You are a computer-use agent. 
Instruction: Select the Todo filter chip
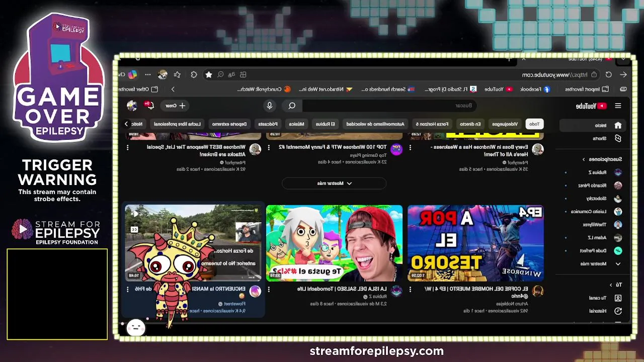[x=534, y=124]
